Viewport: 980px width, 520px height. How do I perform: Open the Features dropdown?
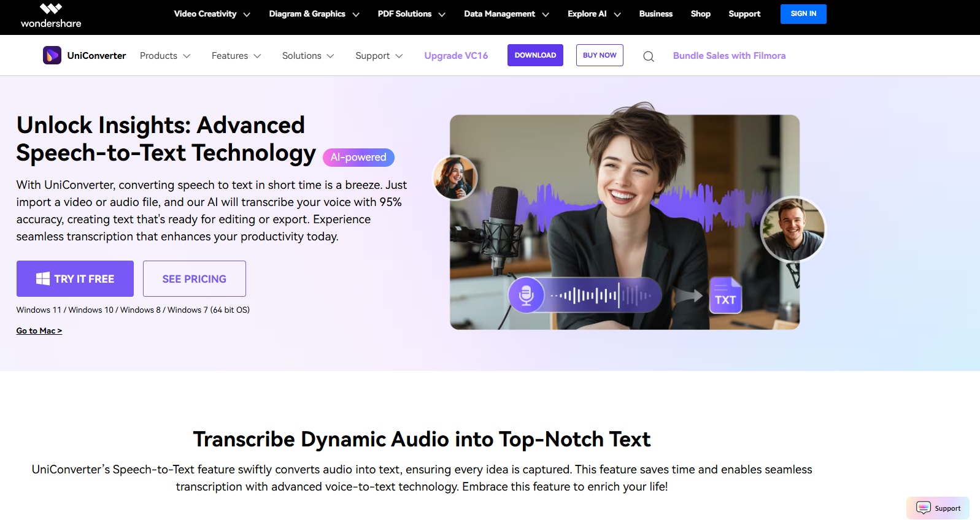[236, 56]
